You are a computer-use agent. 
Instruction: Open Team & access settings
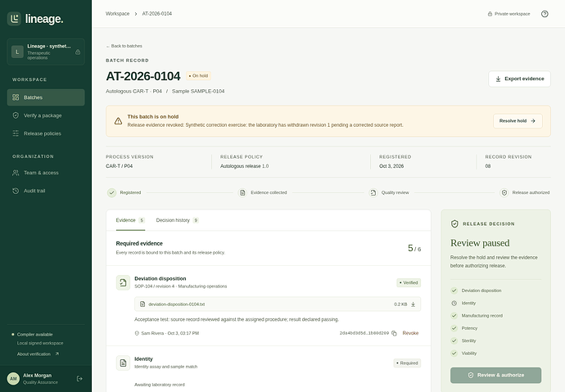click(46, 173)
